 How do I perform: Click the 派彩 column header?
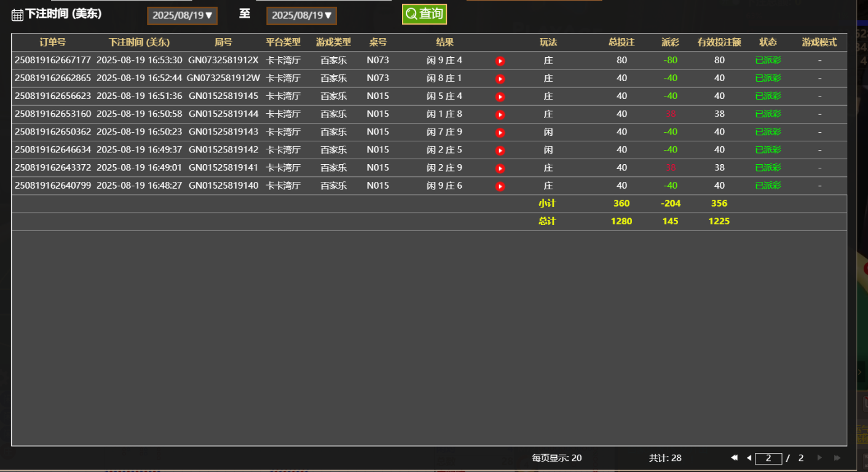[670, 42]
